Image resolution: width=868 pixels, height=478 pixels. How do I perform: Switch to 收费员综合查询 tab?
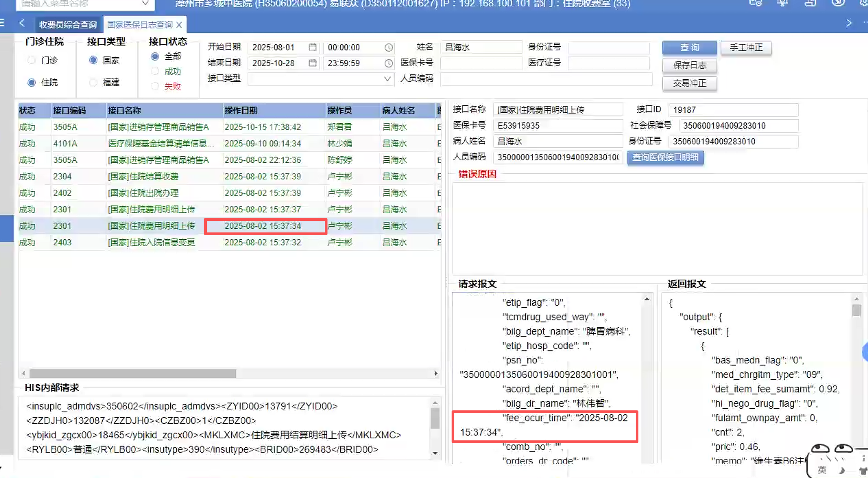tap(68, 25)
